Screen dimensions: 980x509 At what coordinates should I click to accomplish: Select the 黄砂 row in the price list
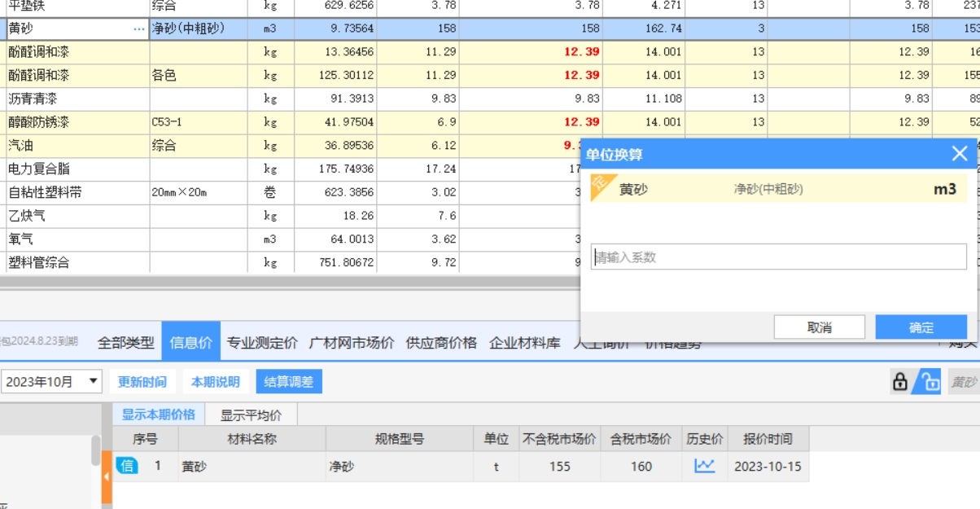pos(461,467)
